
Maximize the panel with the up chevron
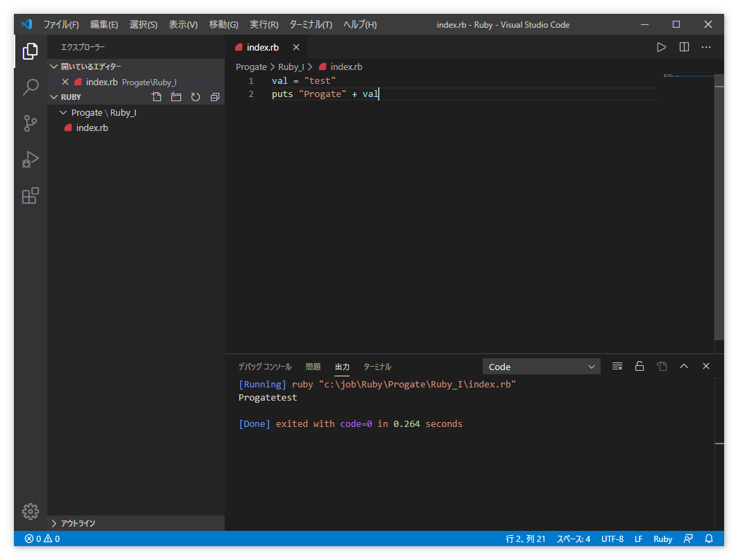tap(684, 367)
